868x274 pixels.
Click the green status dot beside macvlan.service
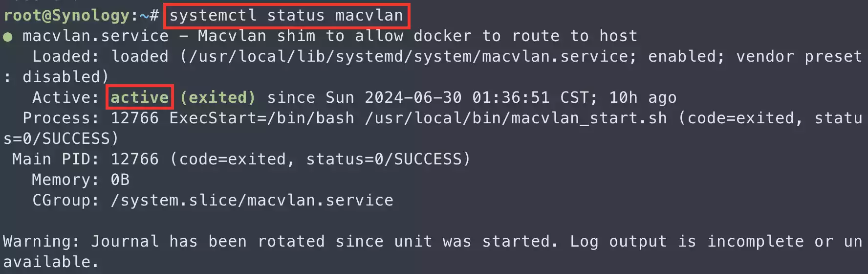(8, 37)
